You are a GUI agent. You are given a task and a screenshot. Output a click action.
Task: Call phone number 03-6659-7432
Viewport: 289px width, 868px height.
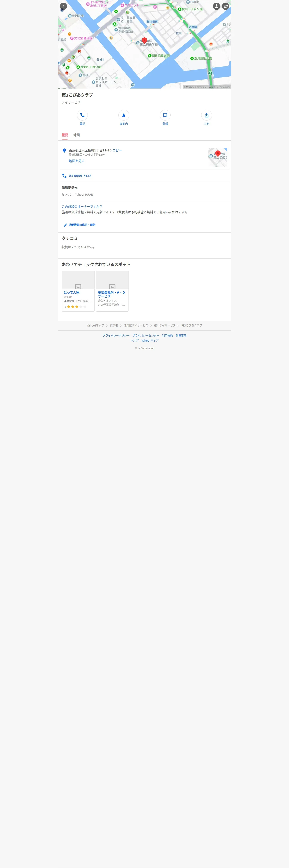(x=80, y=176)
